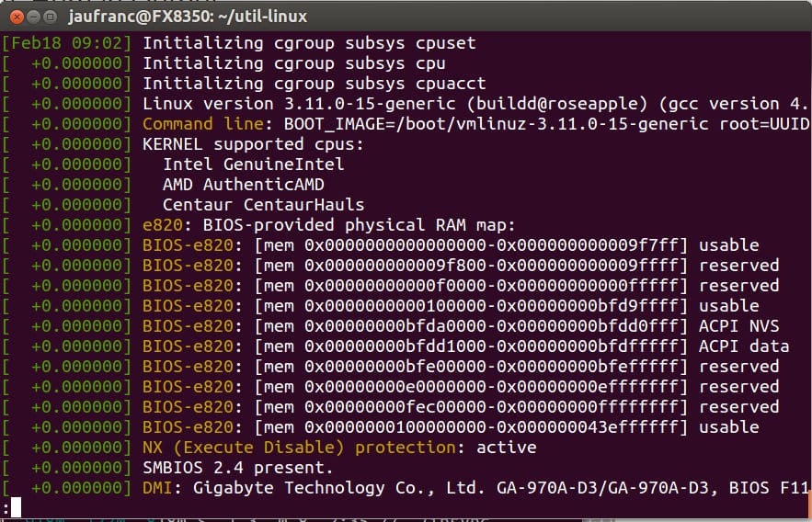Click 'NX (Execute Disable) protection' text
This screenshot has width=812, height=522.
click(299, 448)
